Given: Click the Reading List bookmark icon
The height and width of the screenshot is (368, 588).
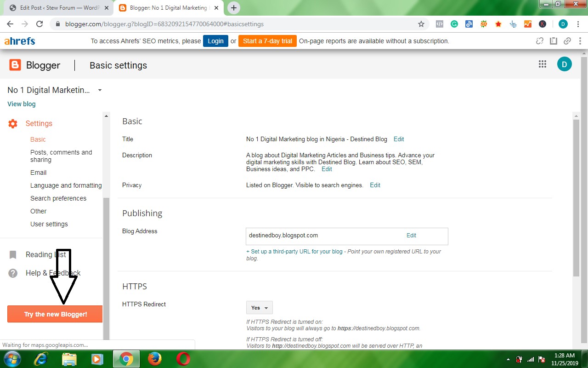Looking at the screenshot, I should (x=13, y=255).
